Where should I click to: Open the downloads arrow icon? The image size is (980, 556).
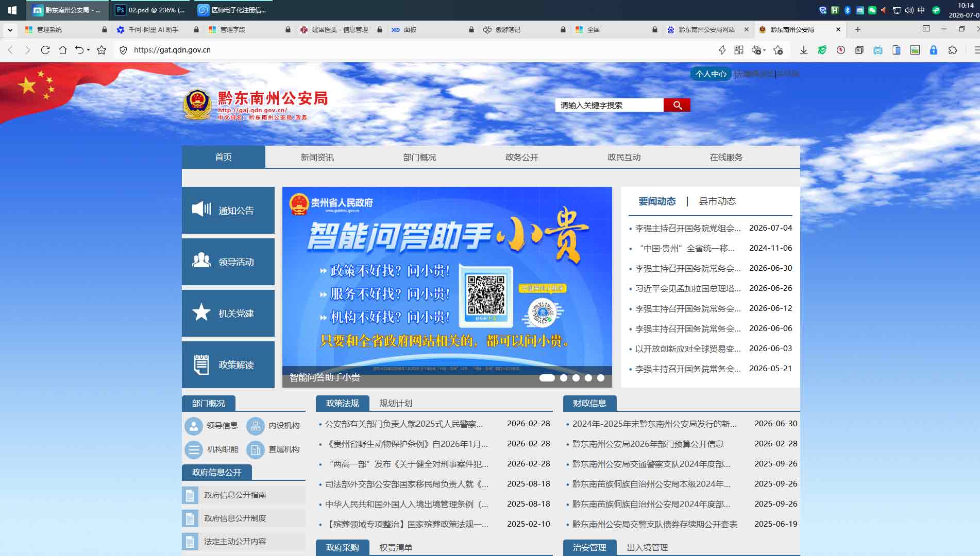(x=803, y=50)
